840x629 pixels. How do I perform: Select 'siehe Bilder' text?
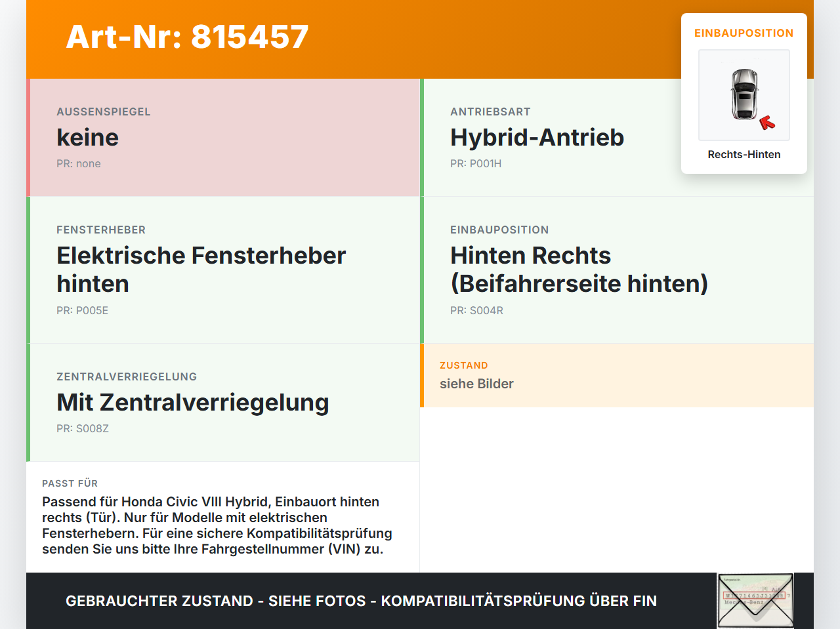(476, 384)
